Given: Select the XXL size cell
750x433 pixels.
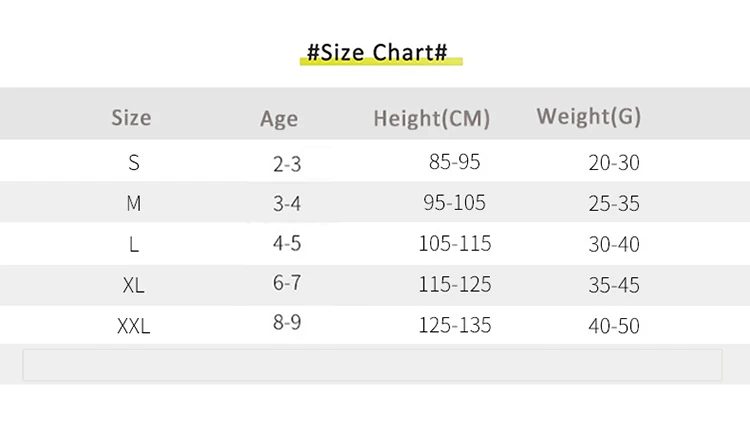Looking at the screenshot, I should point(134,326).
